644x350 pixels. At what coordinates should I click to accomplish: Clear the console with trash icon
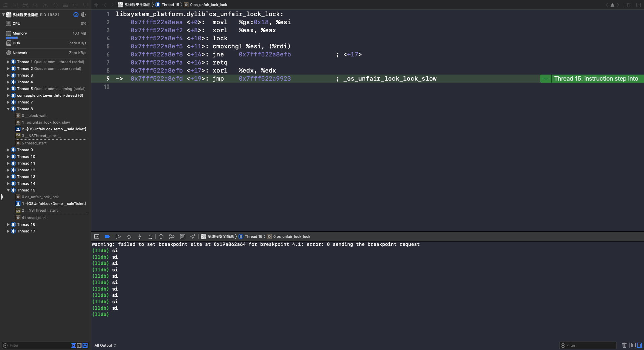click(x=624, y=345)
